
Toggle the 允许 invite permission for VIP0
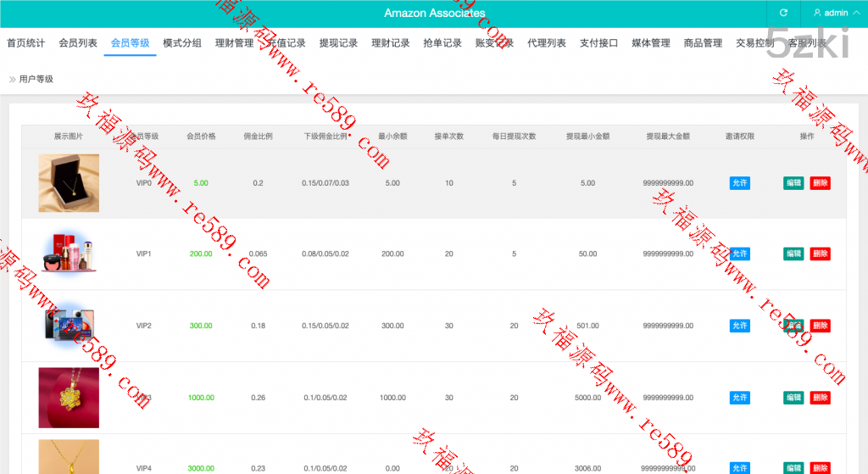[x=739, y=183]
